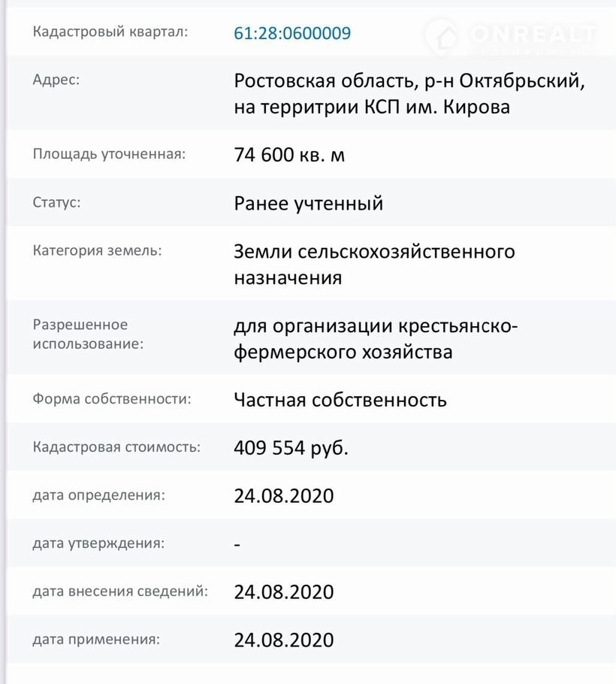Click the permitted use value text

pyautogui.click(x=375, y=338)
